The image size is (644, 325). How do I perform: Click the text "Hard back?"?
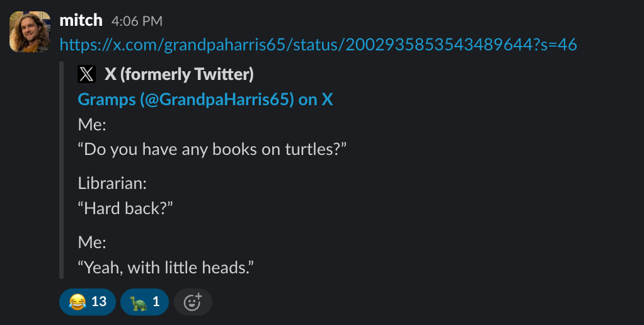(125, 208)
